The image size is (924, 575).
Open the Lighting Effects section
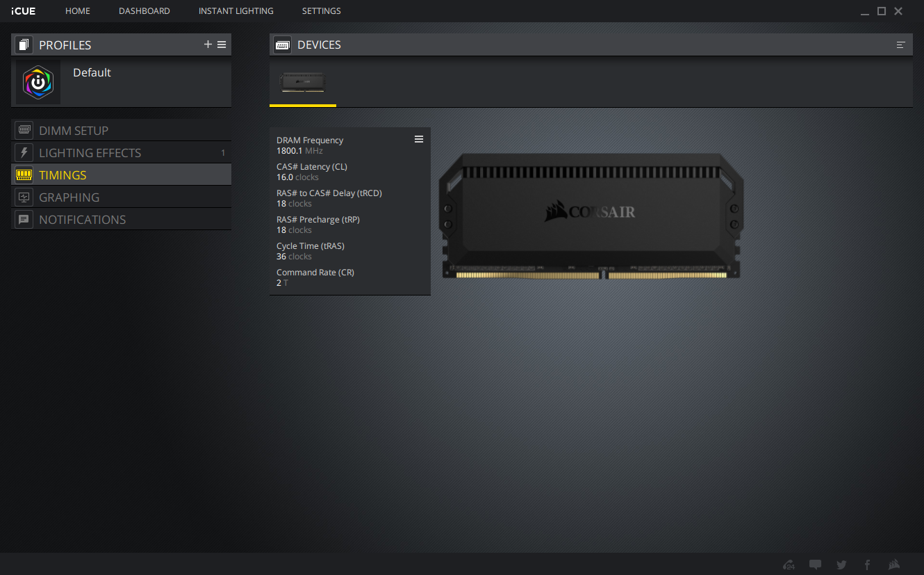tap(121, 152)
